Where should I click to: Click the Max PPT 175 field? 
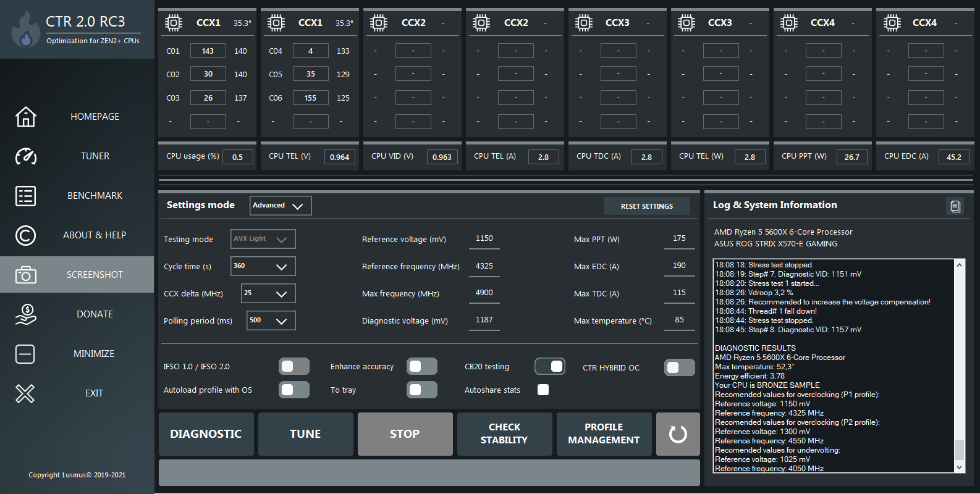point(679,238)
